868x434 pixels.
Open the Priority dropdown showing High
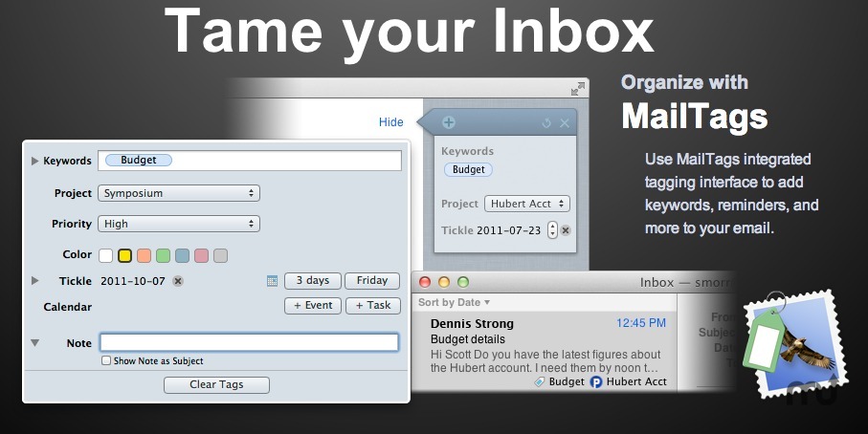click(x=179, y=224)
